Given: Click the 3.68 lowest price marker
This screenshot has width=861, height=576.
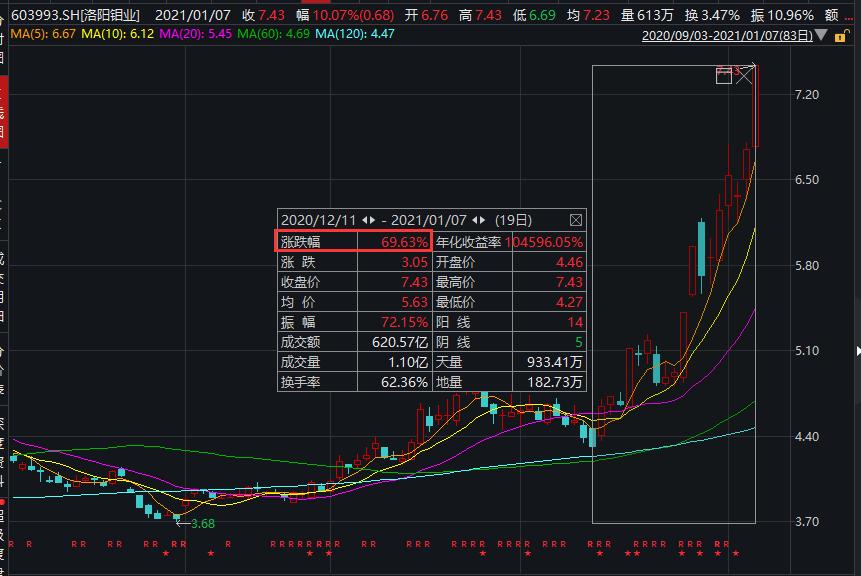Looking at the screenshot, I should [x=200, y=523].
